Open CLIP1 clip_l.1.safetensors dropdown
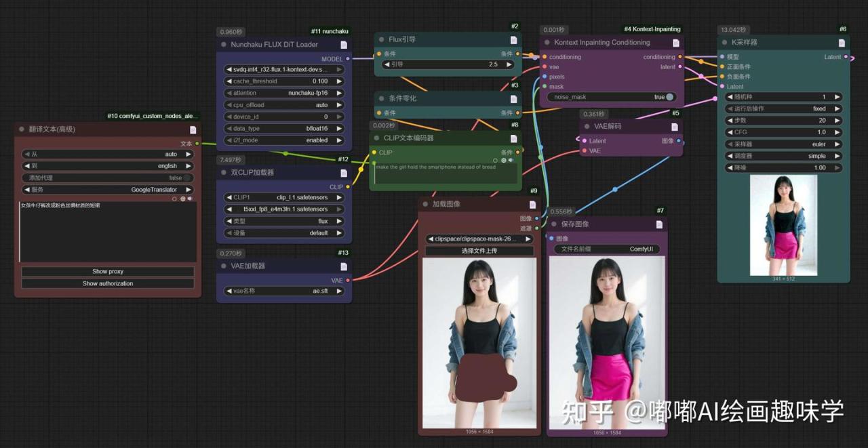 click(x=284, y=197)
